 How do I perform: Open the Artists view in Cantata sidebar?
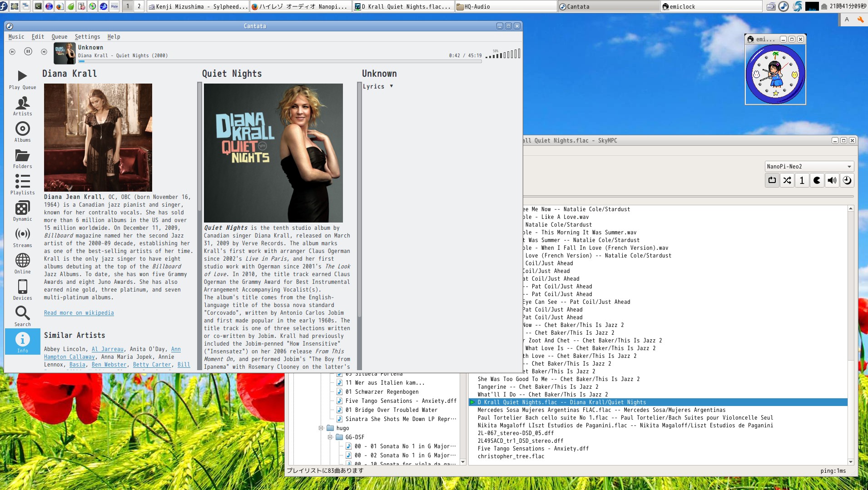(x=22, y=106)
